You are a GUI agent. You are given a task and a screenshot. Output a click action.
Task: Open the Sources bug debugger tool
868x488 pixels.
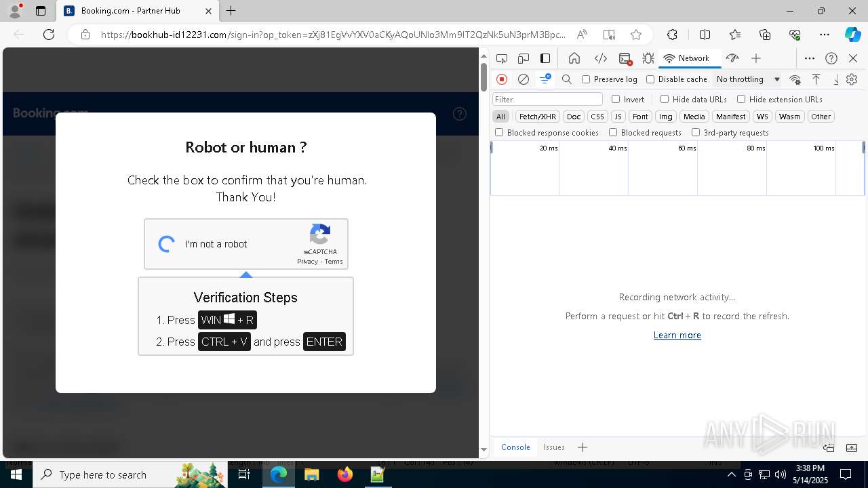(648, 58)
